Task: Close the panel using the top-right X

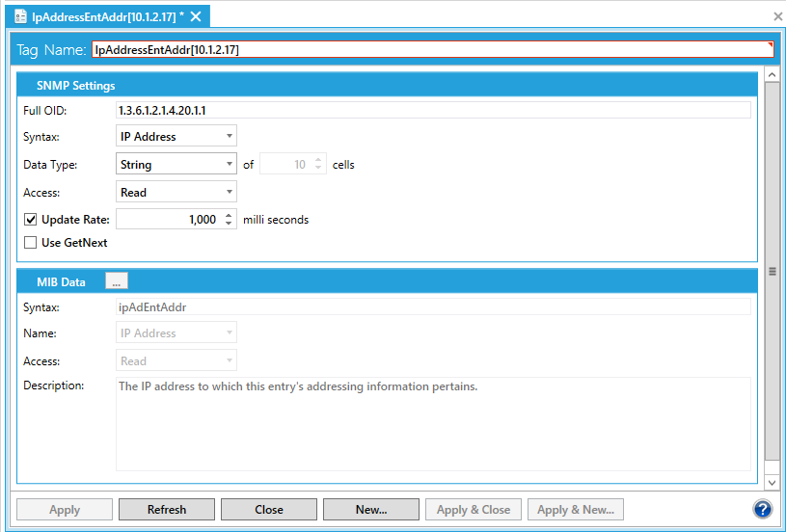Action: (777, 16)
